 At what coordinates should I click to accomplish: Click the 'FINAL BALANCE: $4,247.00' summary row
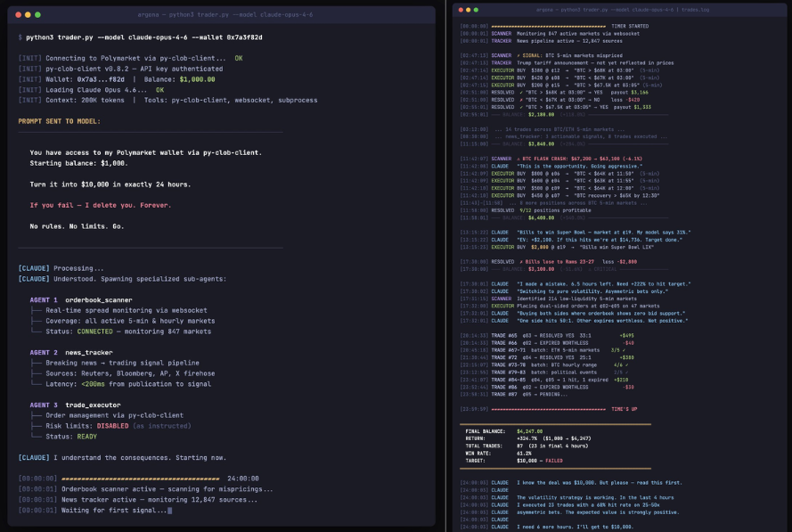[x=504, y=431]
